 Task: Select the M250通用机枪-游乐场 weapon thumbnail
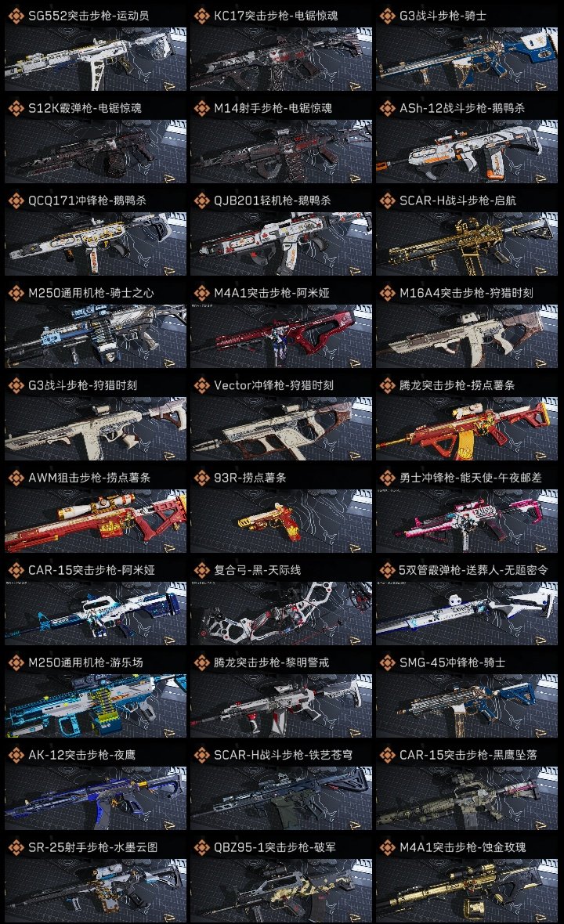(96, 706)
